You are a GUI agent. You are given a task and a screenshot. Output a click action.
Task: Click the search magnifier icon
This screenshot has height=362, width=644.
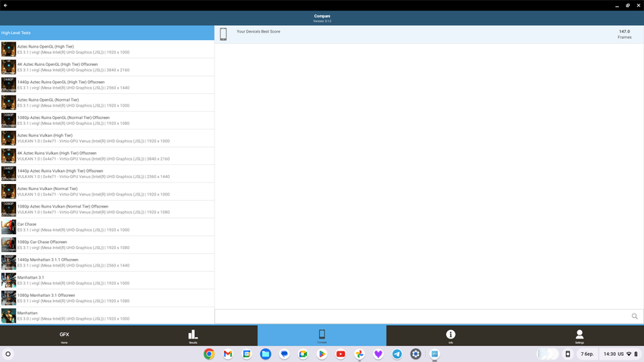pos(634,317)
